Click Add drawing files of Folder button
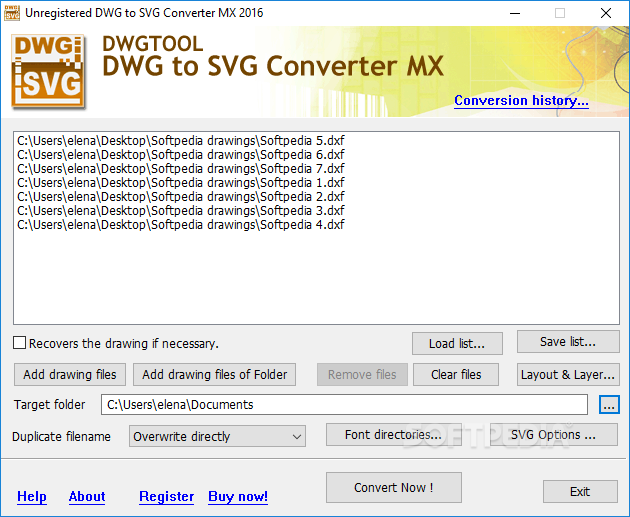Image resolution: width=630 pixels, height=517 pixels. click(x=215, y=374)
